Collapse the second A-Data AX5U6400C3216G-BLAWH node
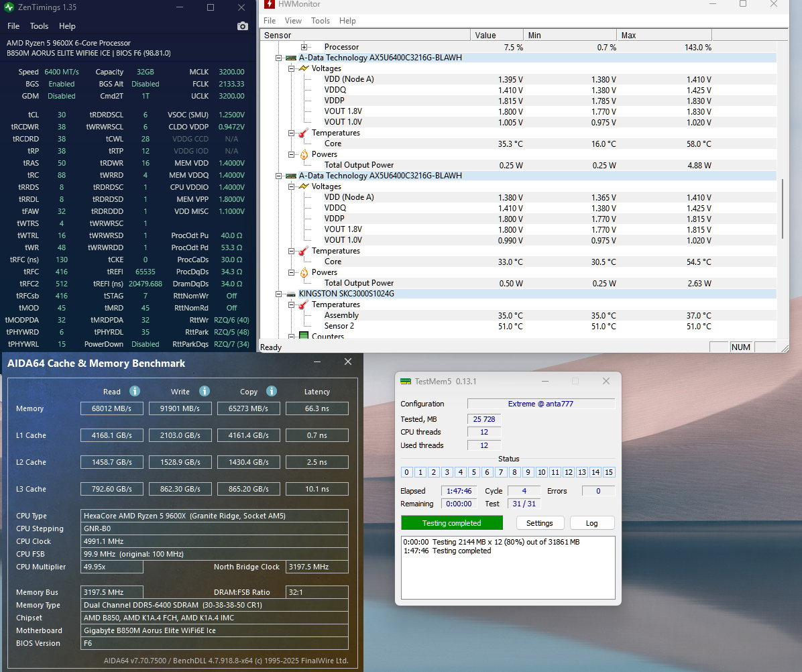 (279, 176)
